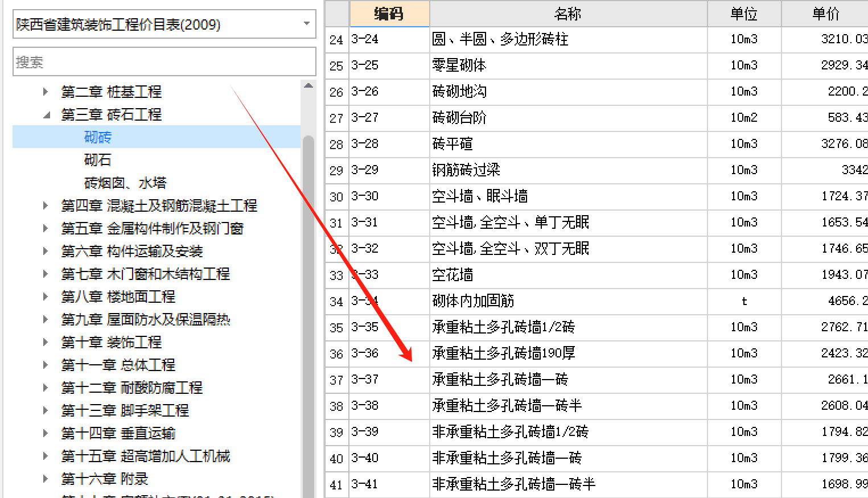Expand 第七章 木门窗和木结构工程 arrow
This screenshot has height=498, width=868.
pyautogui.click(x=45, y=274)
